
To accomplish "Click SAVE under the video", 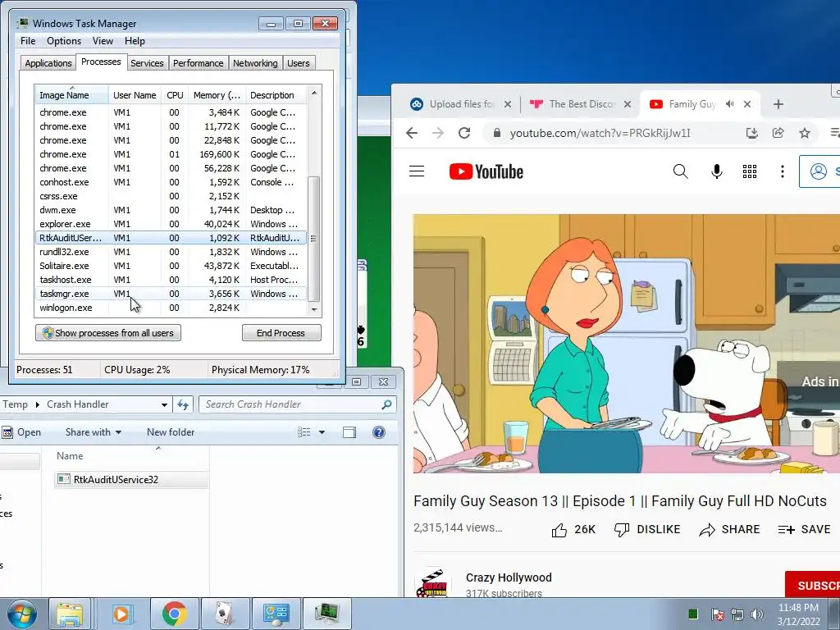I will coord(804,530).
